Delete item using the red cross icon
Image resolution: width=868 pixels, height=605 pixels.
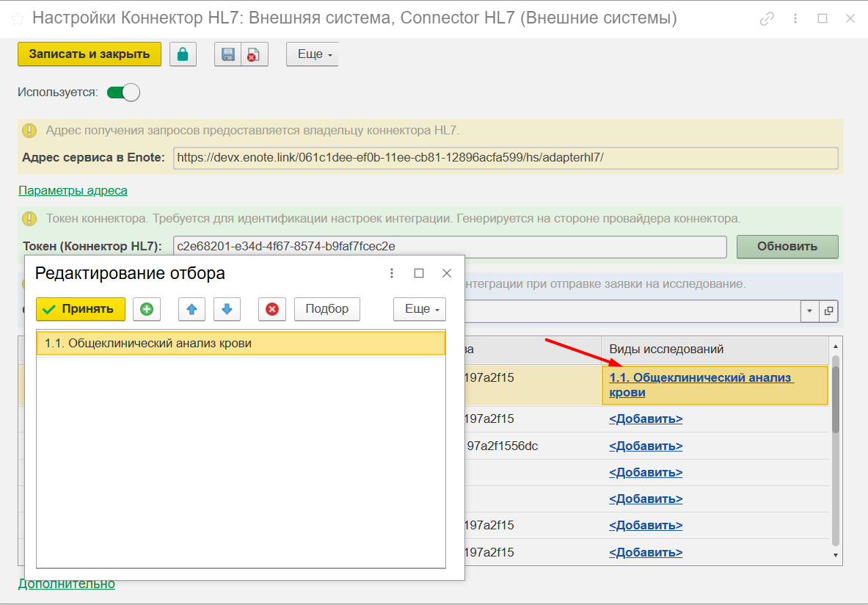click(271, 309)
